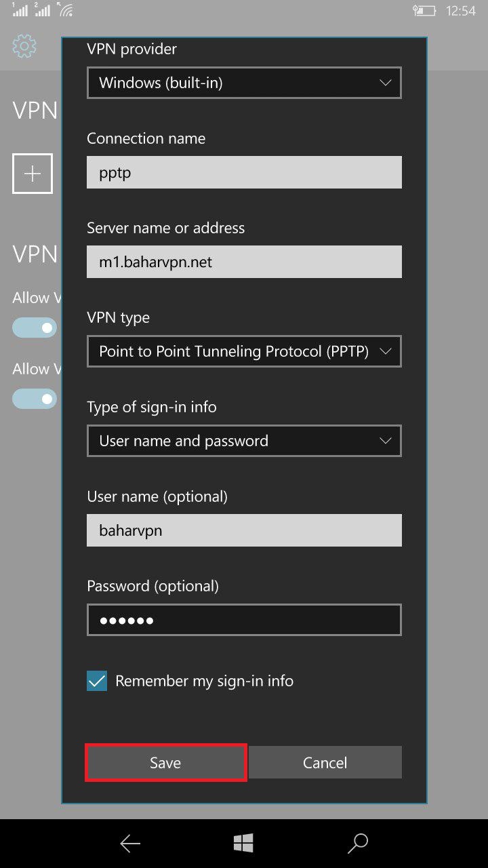The width and height of the screenshot is (488, 868).
Task: Toggle the second Allow VPN switch
Action: (35, 399)
